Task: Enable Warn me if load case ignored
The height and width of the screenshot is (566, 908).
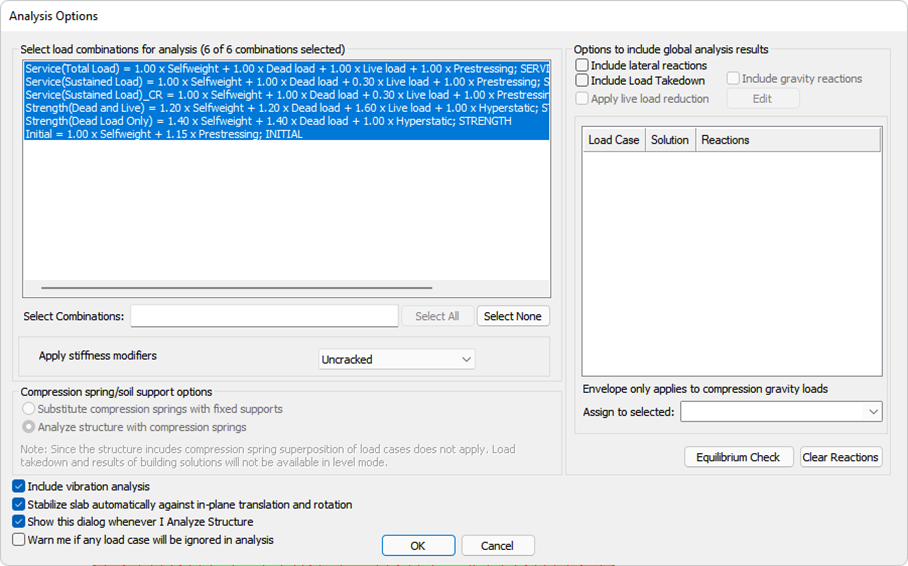Action: point(19,540)
